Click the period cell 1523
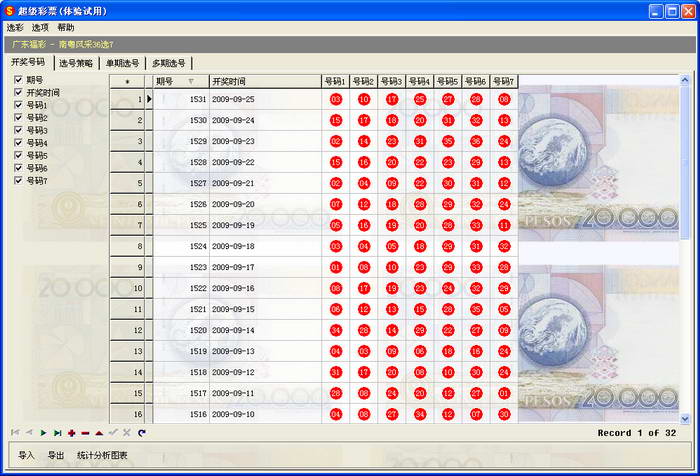This screenshot has width=700, height=476. [x=181, y=267]
